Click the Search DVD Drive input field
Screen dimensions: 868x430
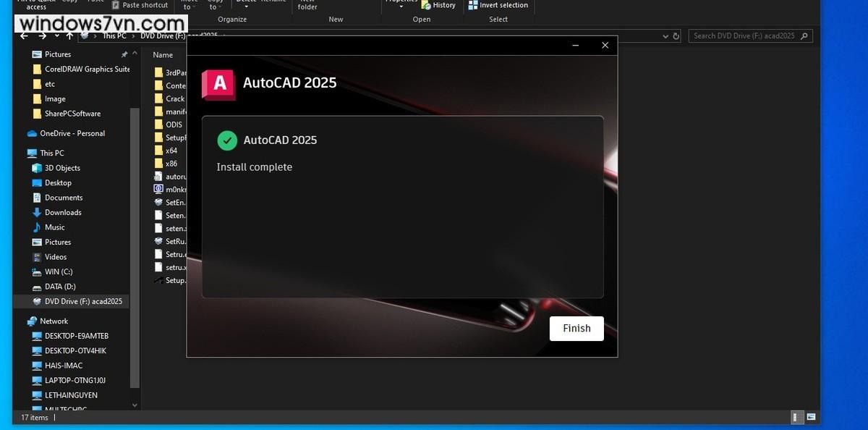pyautogui.click(x=745, y=35)
